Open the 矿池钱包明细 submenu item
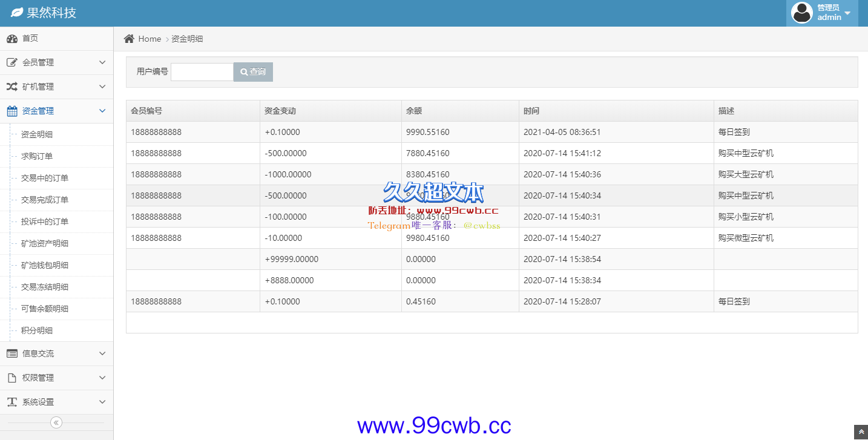This screenshot has width=868, height=440. pos(56,265)
